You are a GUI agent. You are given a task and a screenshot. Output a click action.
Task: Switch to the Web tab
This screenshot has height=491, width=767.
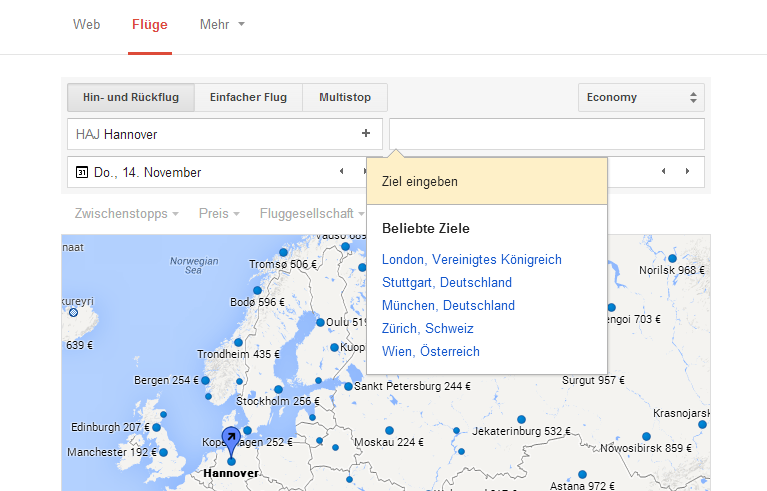(x=86, y=24)
